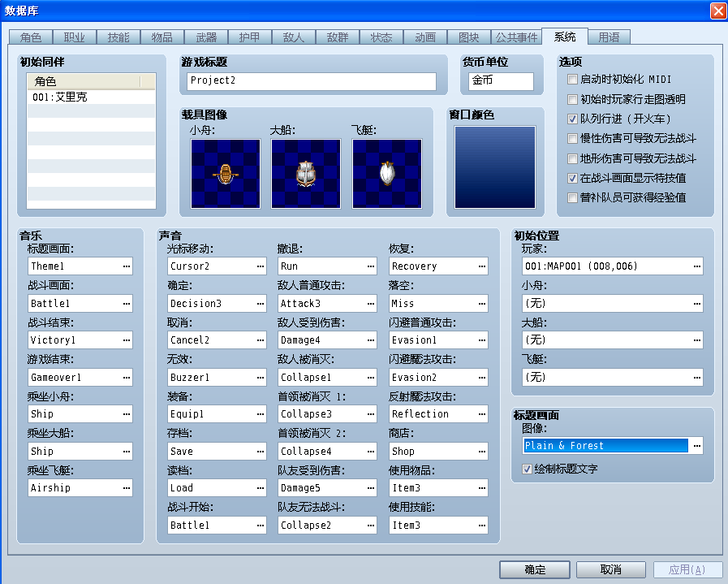Select the 飞艇 airship vehicle image
Image resolution: width=728 pixels, height=584 pixels.
point(387,174)
